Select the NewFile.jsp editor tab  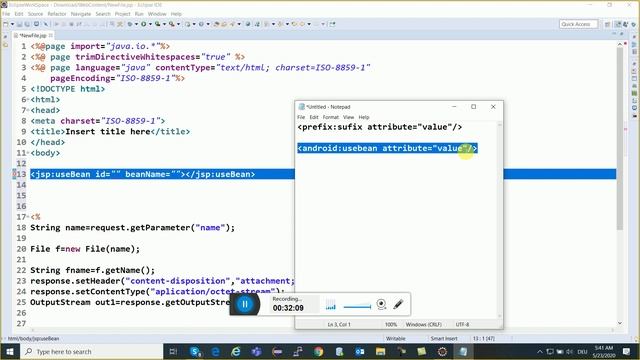point(32,36)
